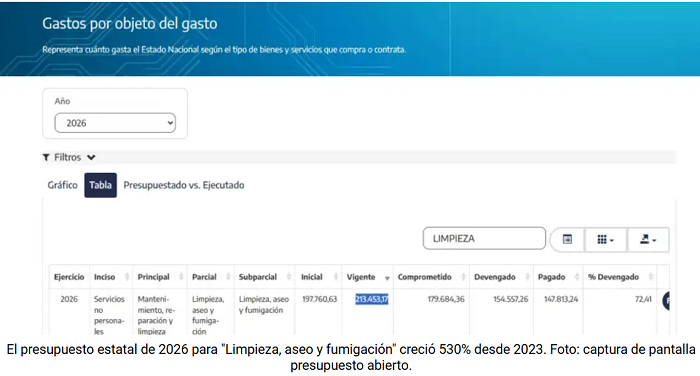Toggle the card view icon button
This screenshot has height=376, width=700.
(567, 239)
